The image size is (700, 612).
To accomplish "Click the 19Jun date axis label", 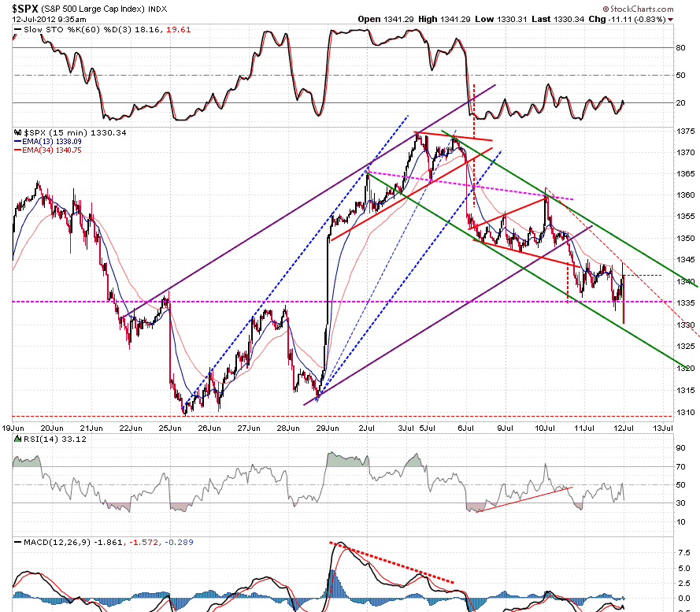I will click(13, 428).
